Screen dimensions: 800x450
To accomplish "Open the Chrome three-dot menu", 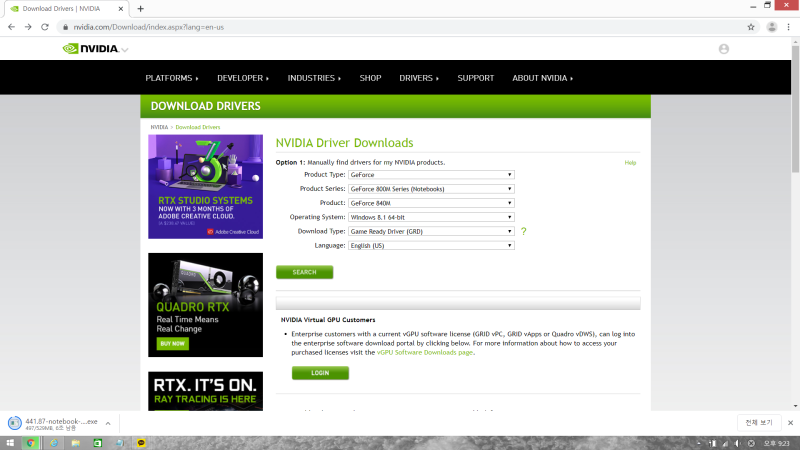I will point(789,27).
